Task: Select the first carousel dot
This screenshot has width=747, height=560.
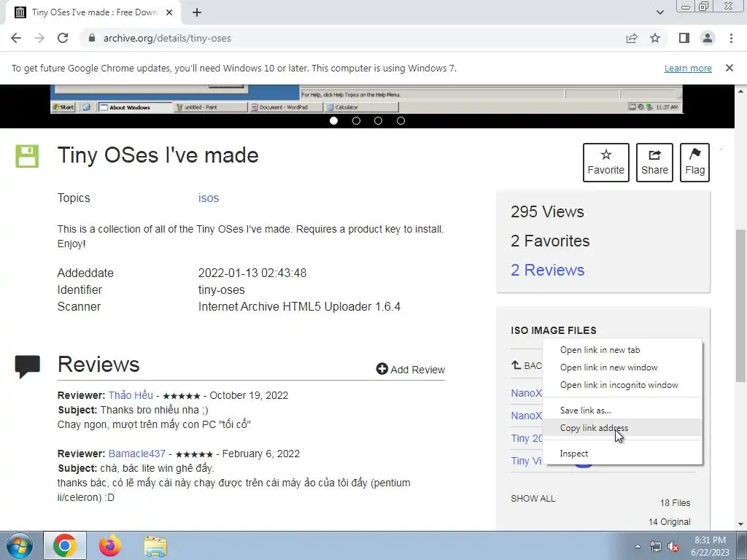Action: [334, 120]
